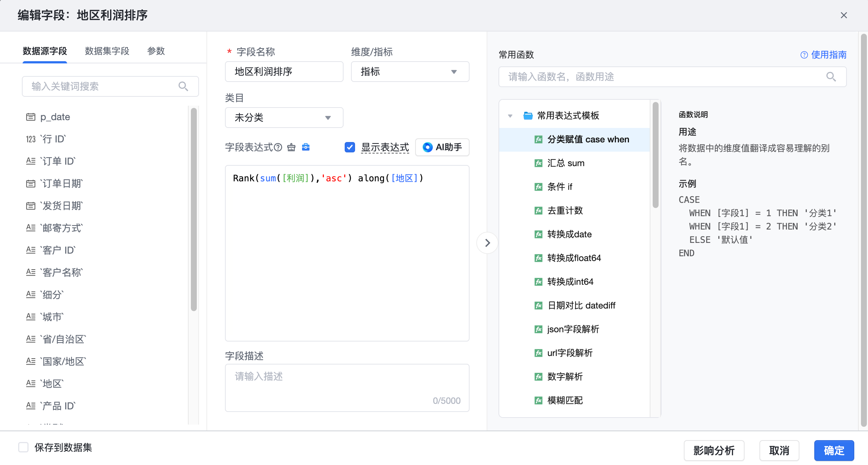The image size is (868, 465).
Task: Click the field search magnifier icon
Action: click(x=183, y=86)
